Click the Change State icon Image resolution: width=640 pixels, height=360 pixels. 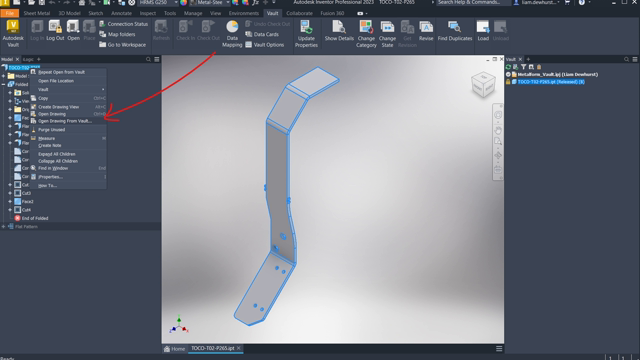pos(387,27)
